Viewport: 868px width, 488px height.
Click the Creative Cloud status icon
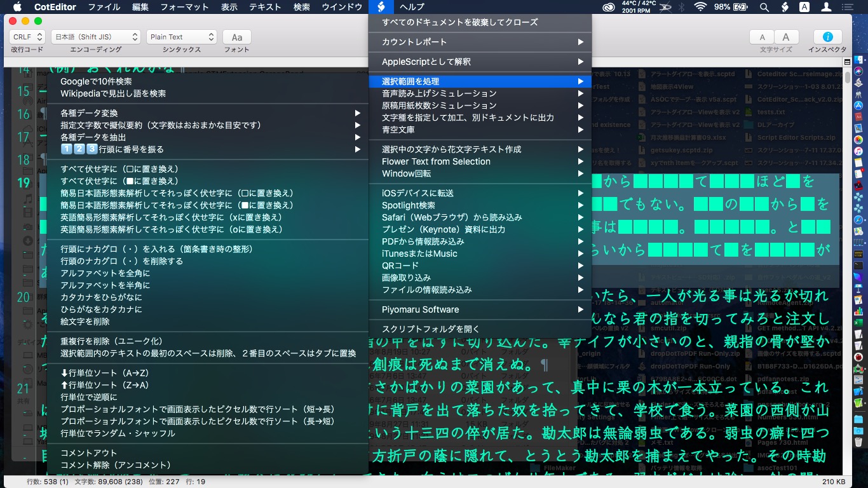(x=609, y=7)
